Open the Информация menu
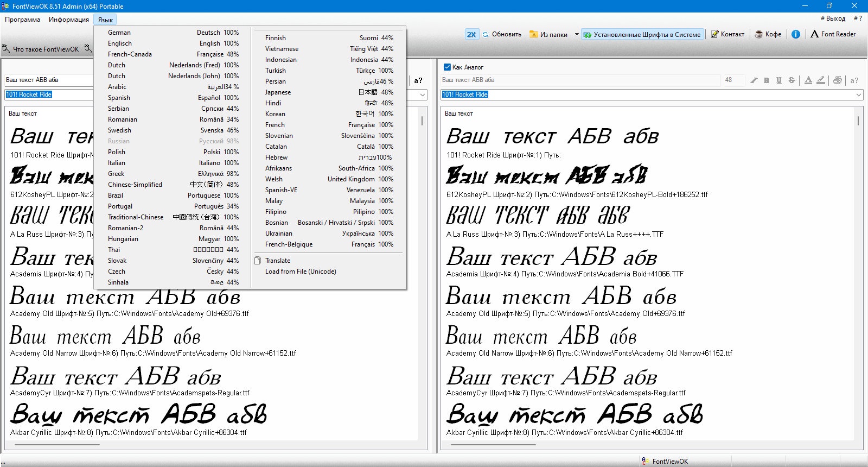This screenshot has height=467, width=868. pos(69,20)
